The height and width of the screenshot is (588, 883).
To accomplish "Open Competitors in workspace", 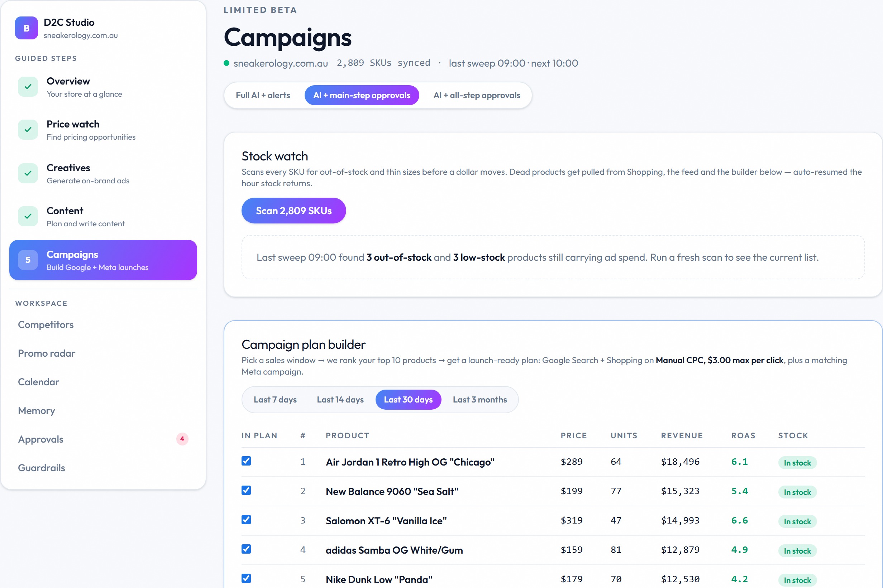I will [x=103, y=325].
